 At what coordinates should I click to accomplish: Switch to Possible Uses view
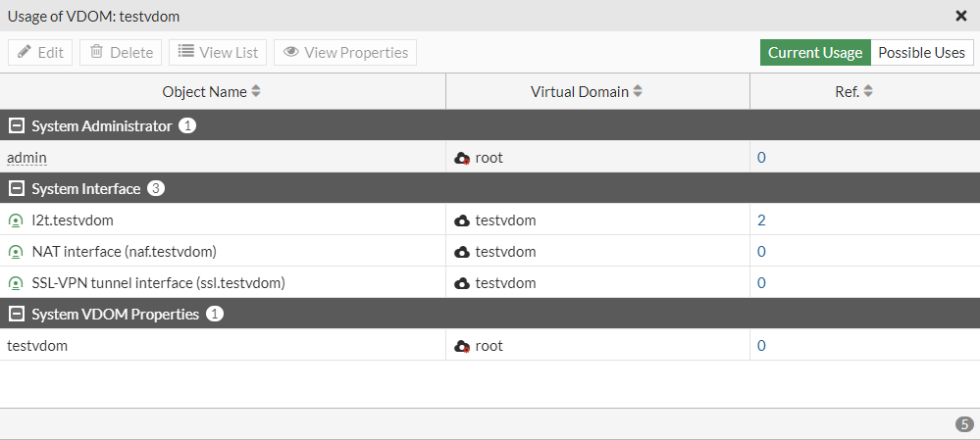tap(921, 53)
